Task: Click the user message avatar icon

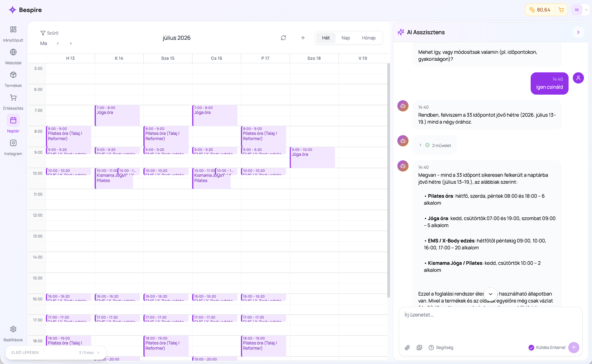Action: pos(578,78)
